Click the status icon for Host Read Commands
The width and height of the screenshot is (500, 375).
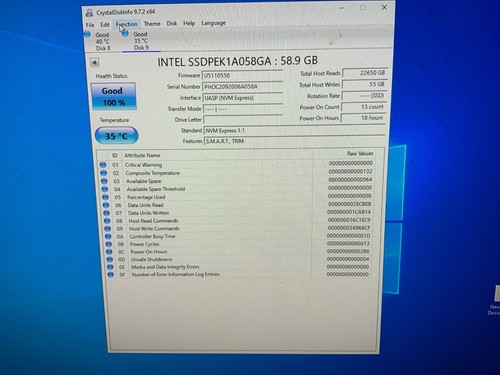pyautogui.click(x=107, y=221)
